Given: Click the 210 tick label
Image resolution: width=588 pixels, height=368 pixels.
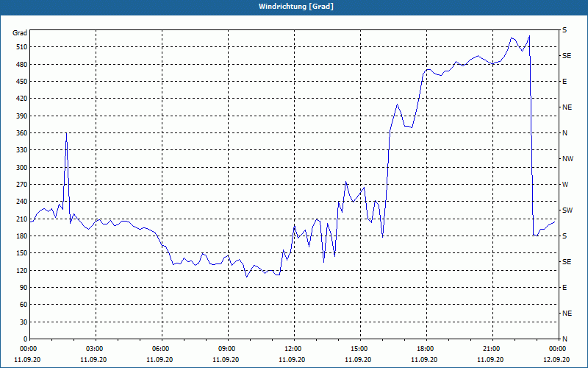Looking at the screenshot, I should (x=21, y=219).
